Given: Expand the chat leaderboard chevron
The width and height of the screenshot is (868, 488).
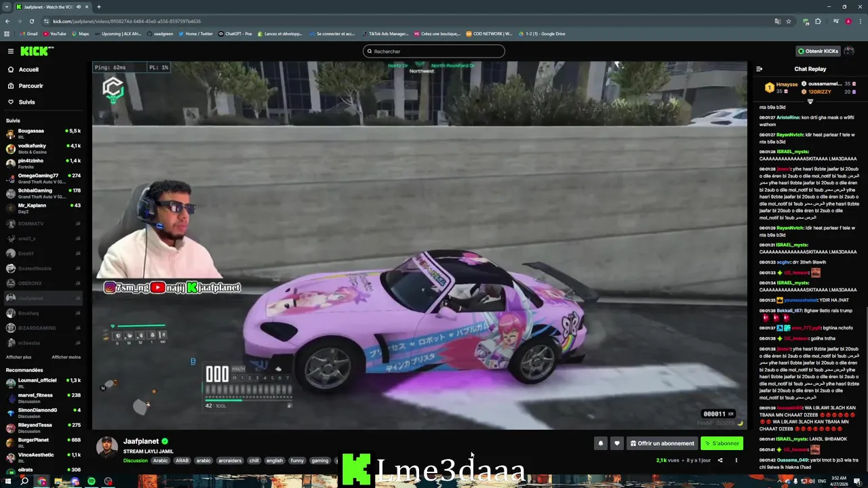Looking at the screenshot, I should (810, 102).
